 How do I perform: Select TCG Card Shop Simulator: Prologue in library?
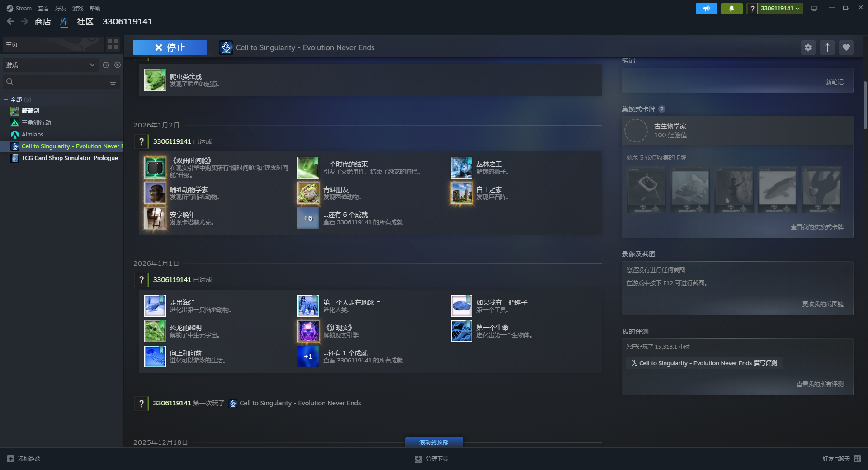pyautogui.click(x=70, y=158)
